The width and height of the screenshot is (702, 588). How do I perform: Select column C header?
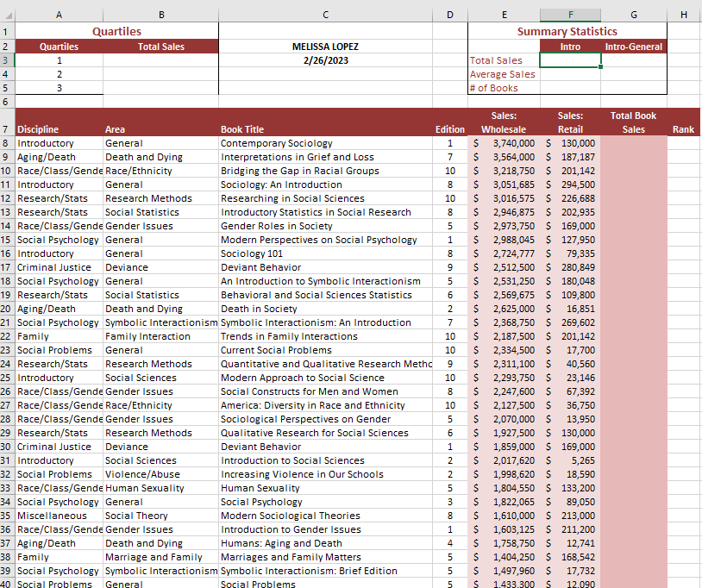pyautogui.click(x=325, y=15)
